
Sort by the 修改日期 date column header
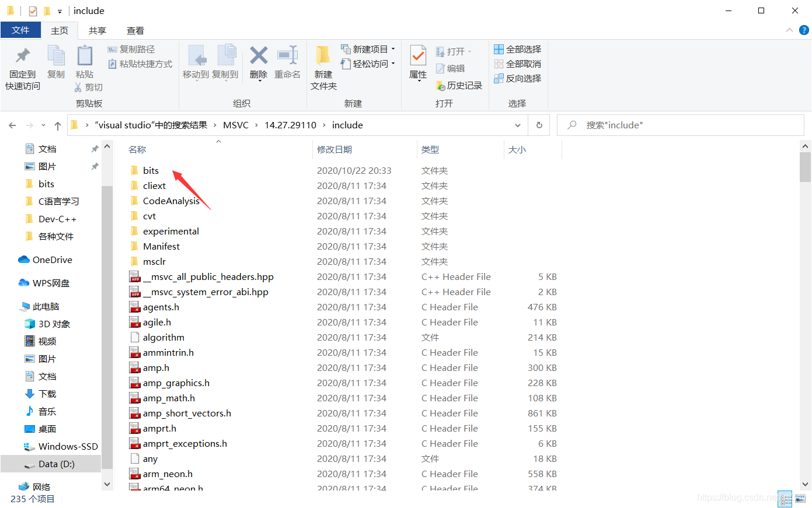[334, 150]
